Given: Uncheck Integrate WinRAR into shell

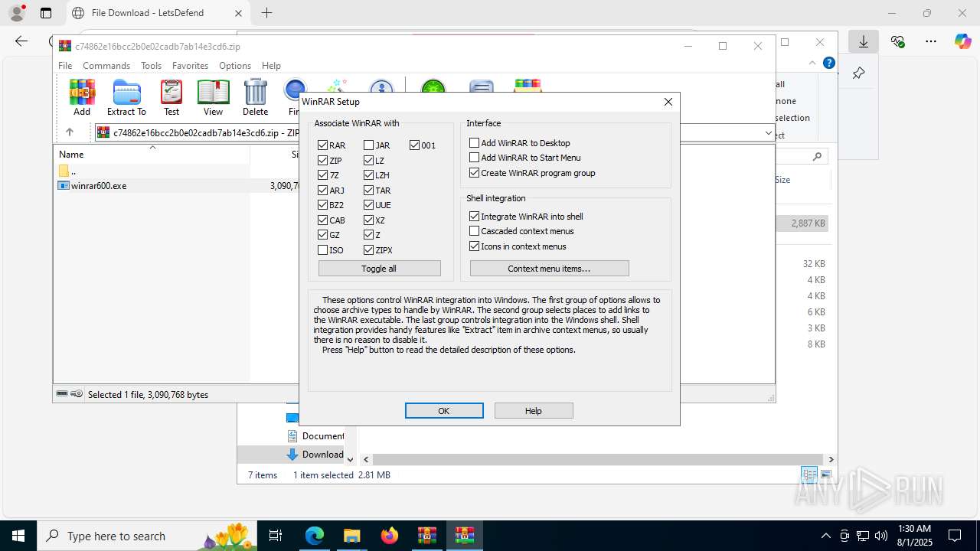Looking at the screenshot, I should (474, 217).
